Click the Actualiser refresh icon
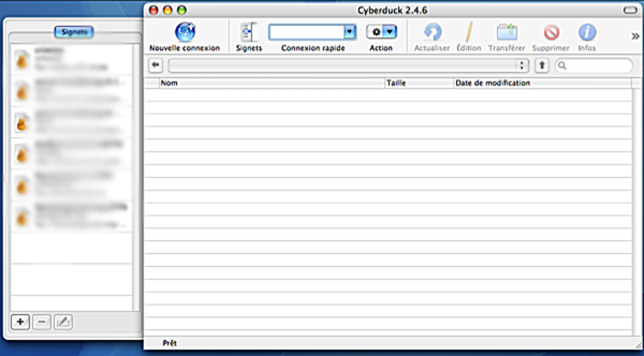The width and height of the screenshot is (644, 356). pos(431,32)
